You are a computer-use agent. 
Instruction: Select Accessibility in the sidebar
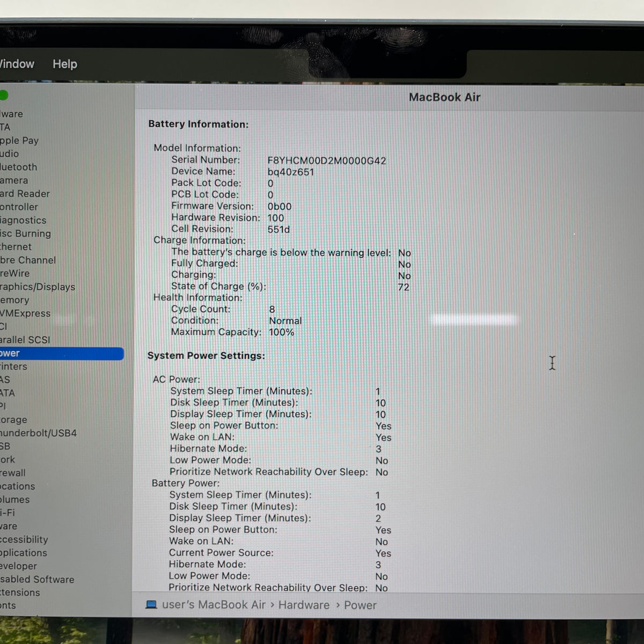[x=24, y=539]
